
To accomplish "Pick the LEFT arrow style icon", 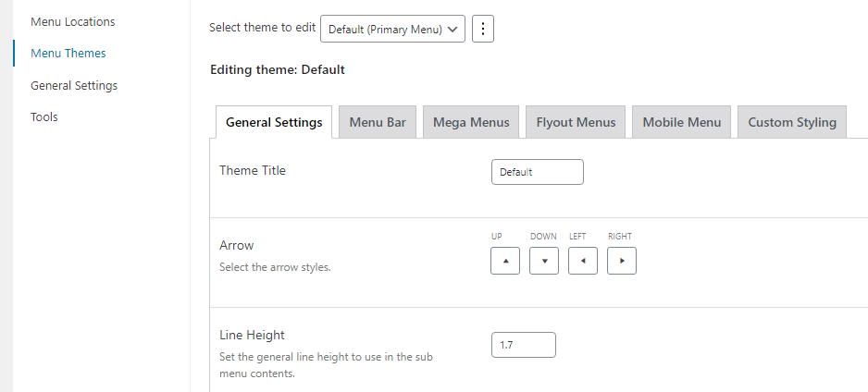I will [x=583, y=261].
